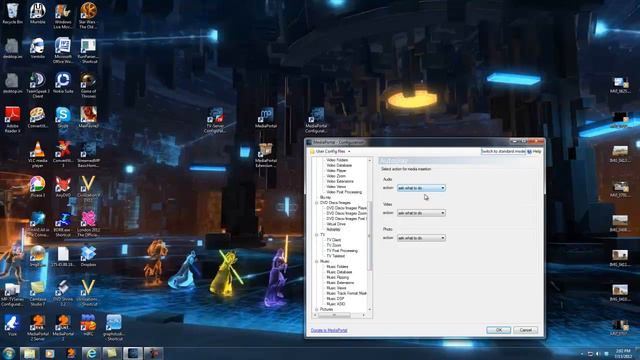This screenshot has height=360, width=640.
Task: Open Adobe Reader X shortcut
Action: click(x=12, y=120)
